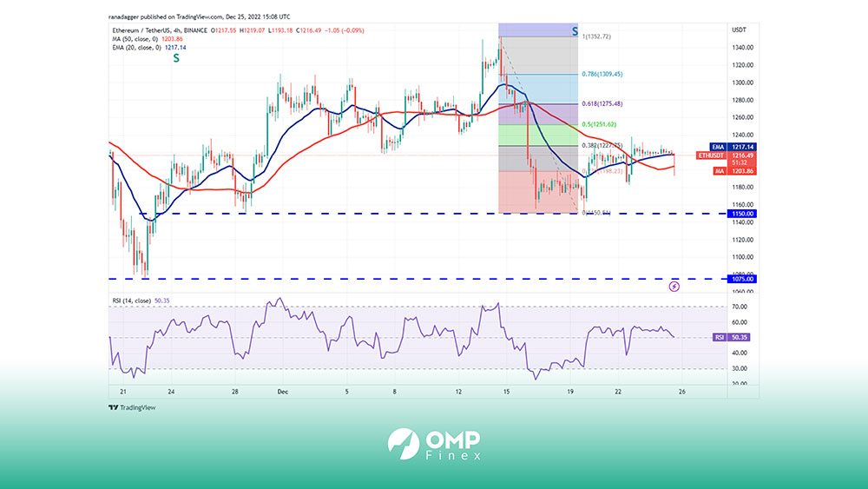Click the Fibonacci 0.786(1309.45) level label
The image size is (868, 489).
tap(602, 74)
